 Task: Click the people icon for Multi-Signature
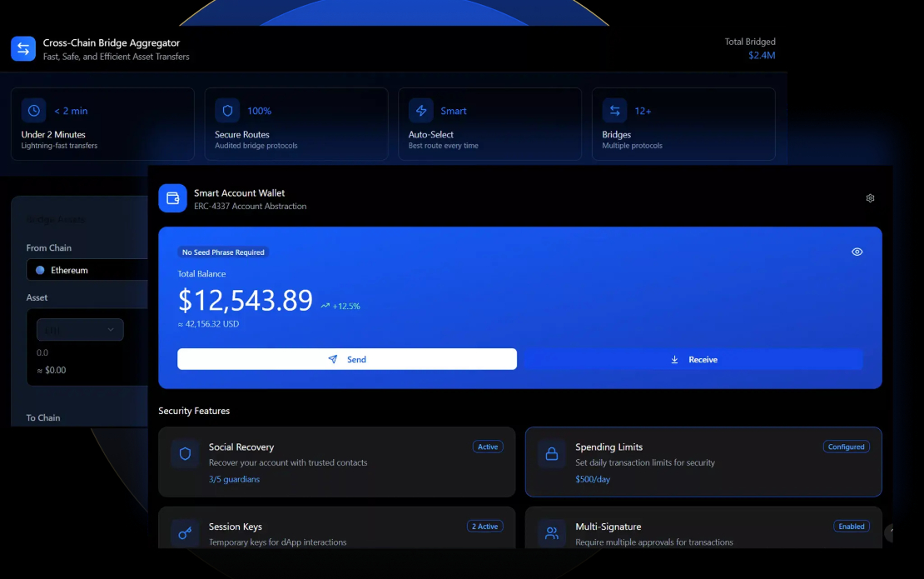coord(552,534)
